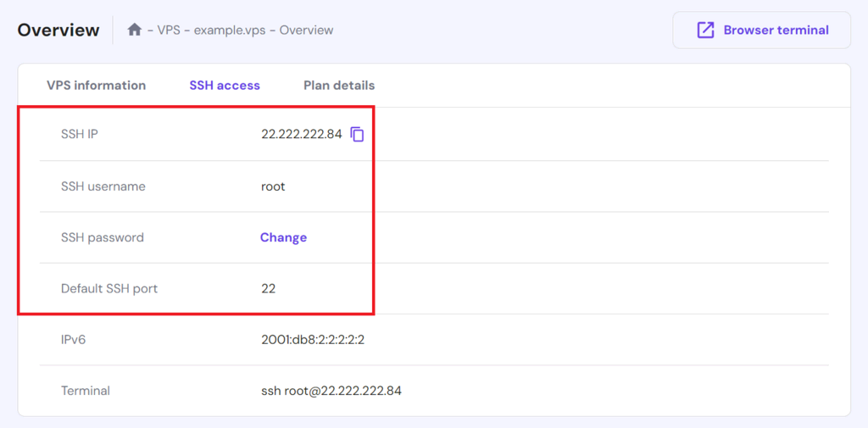The image size is (868, 428).
Task: Open example.vps in the breadcrumb
Action: 228,30
